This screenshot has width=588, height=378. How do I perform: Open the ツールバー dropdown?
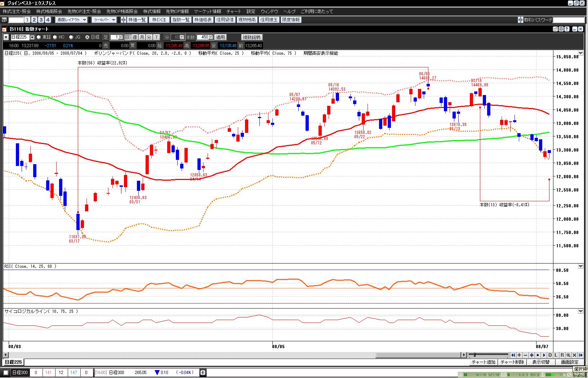coord(104,20)
